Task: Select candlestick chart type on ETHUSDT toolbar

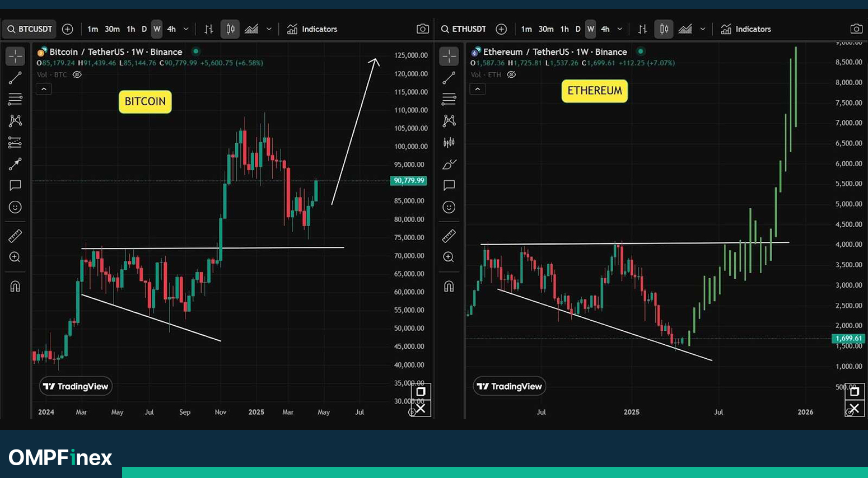Action: pos(664,29)
